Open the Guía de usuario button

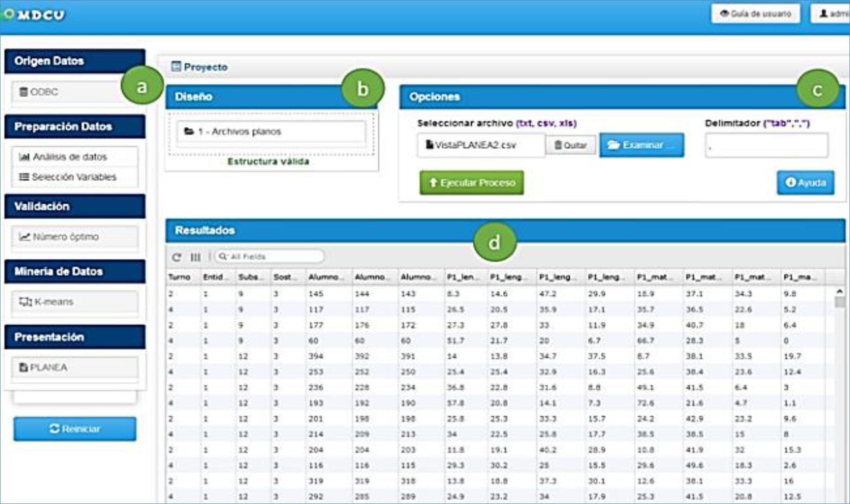[756, 14]
